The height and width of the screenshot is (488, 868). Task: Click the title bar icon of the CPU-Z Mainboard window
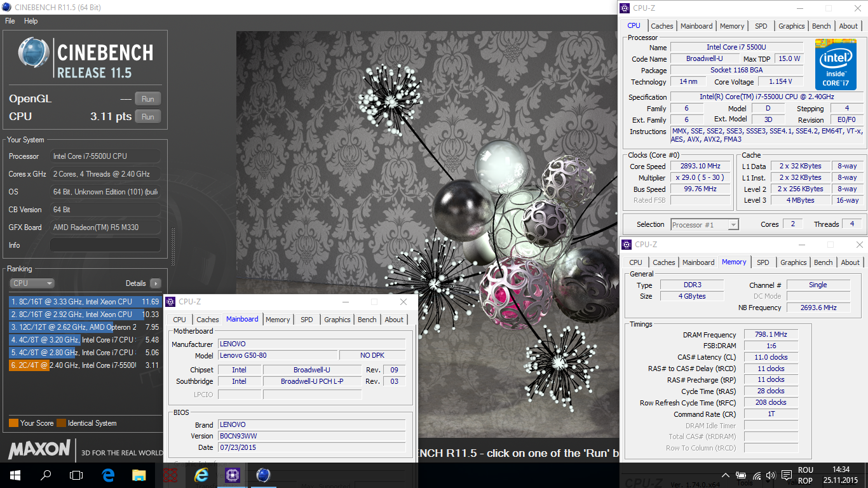click(x=171, y=302)
